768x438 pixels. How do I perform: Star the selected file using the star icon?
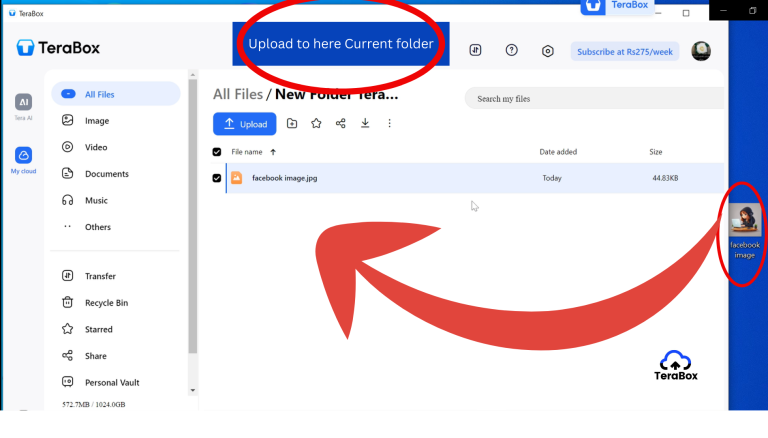[316, 123]
